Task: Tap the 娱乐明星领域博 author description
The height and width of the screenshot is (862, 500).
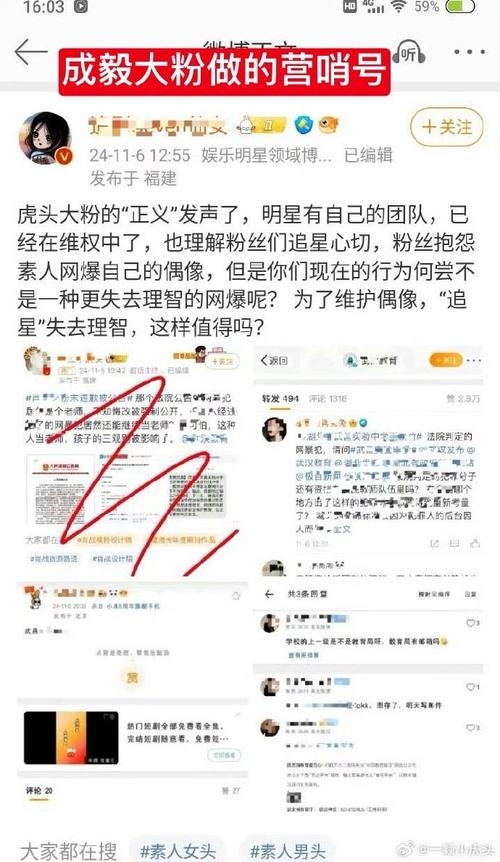Action: (x=266, y=156)
